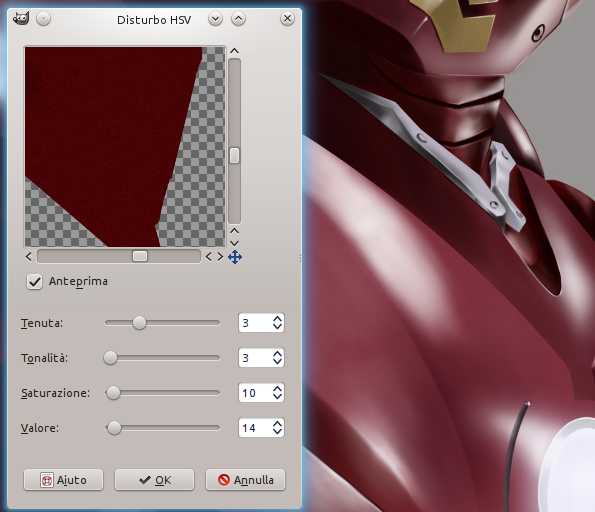The height and width of the screenshot is (512, 595).
Task: Increase Tenuta value with stepper up arrow
Action: [x=277, y=319]
